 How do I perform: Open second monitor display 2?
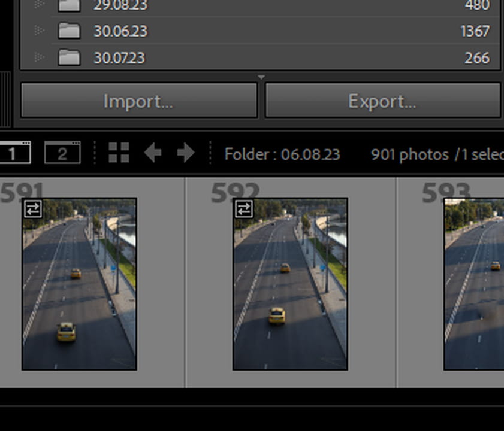point(62,153)
